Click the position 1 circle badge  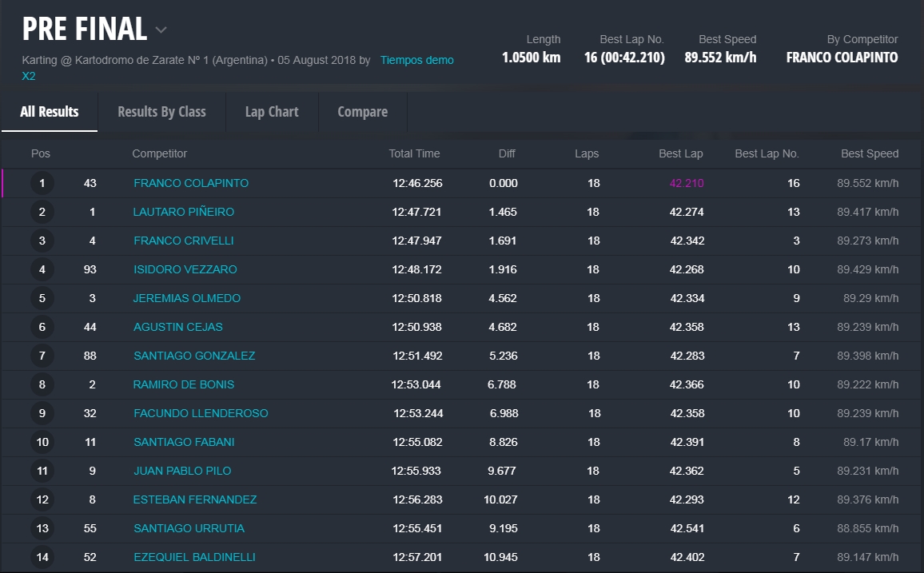point(42,183)
